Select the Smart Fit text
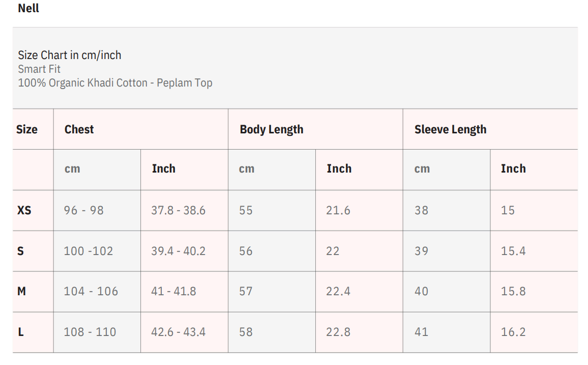This screenshot has width=588, height=365. (39, 69)
